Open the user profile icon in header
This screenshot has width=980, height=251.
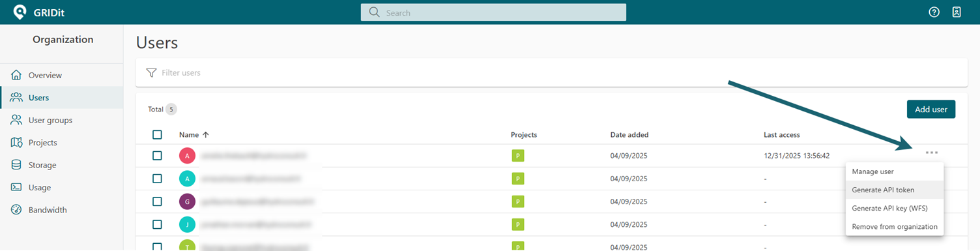coord(957,12)
